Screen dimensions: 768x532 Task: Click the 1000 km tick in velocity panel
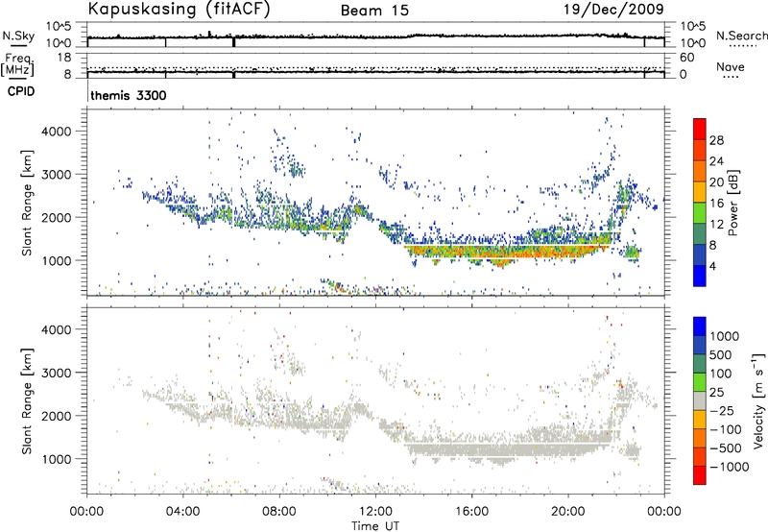(57, 459)
